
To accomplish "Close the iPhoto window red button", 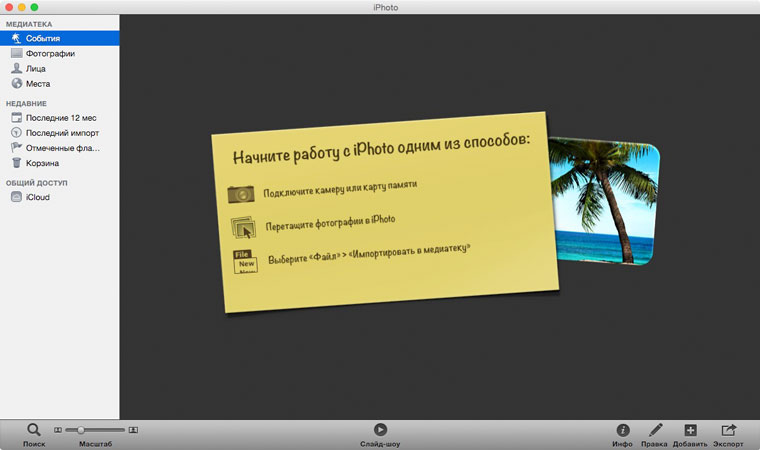I will tap(9, 7).
